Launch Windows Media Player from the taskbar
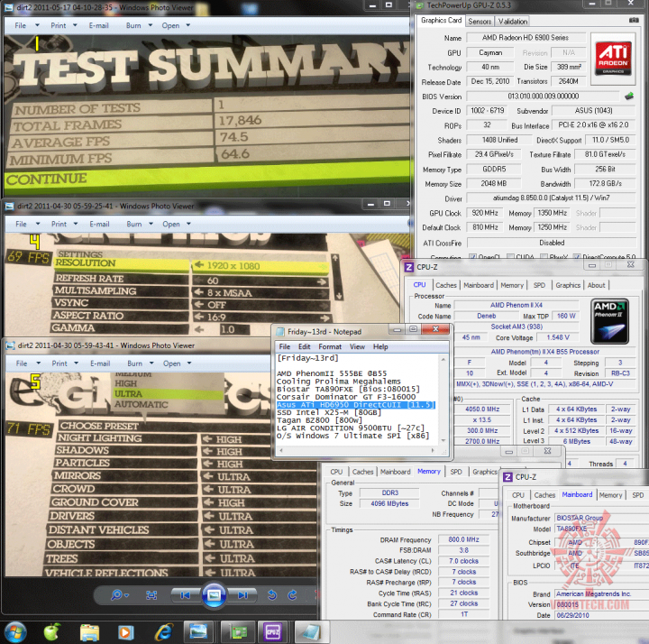Image resolution: width=649 pixels, height=644 pixels. (x=126, y=632)
